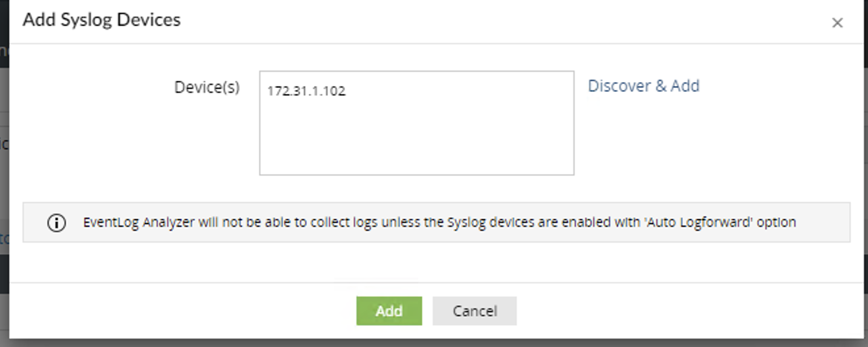Screen dimensions: 868x347
Task: Cancel adding syslog devices
Action: (x=474, y=311)
